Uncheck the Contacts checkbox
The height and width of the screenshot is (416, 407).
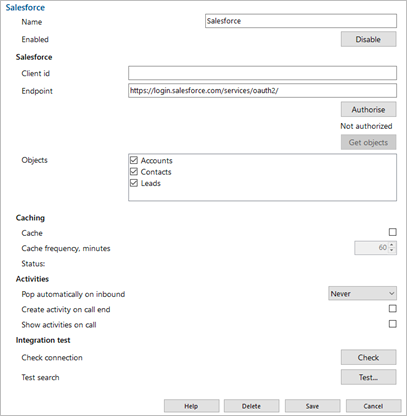click(134, 172)
